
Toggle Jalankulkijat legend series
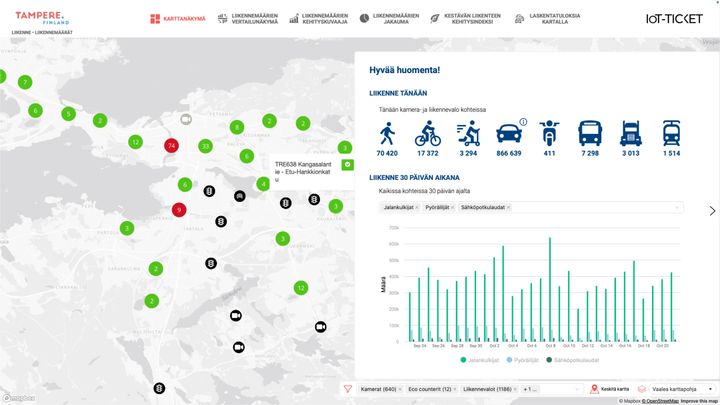tap(480, 360)
